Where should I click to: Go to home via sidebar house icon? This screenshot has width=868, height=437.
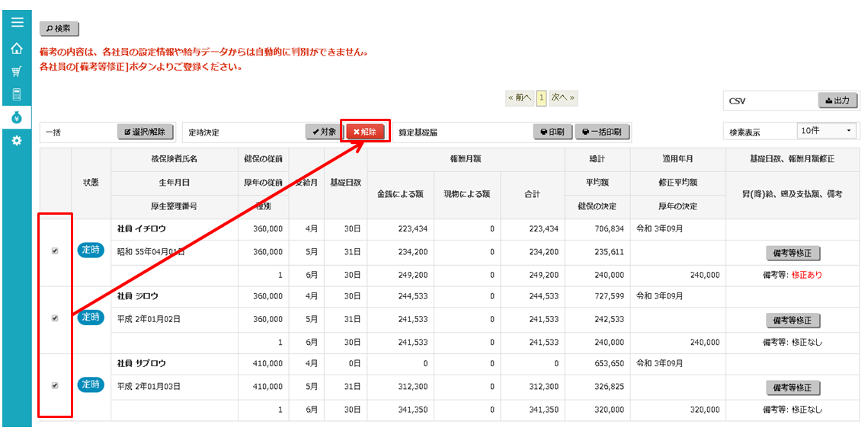click(17, 49)
